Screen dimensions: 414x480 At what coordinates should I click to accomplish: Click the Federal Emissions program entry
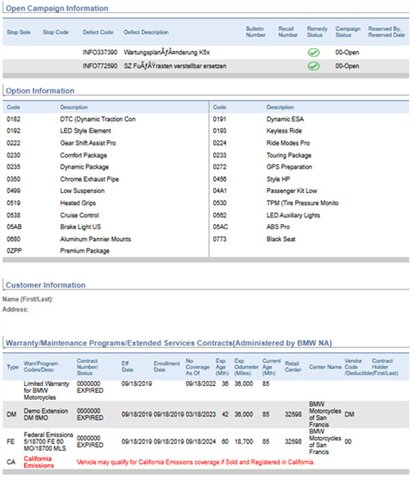click(48, 442)
